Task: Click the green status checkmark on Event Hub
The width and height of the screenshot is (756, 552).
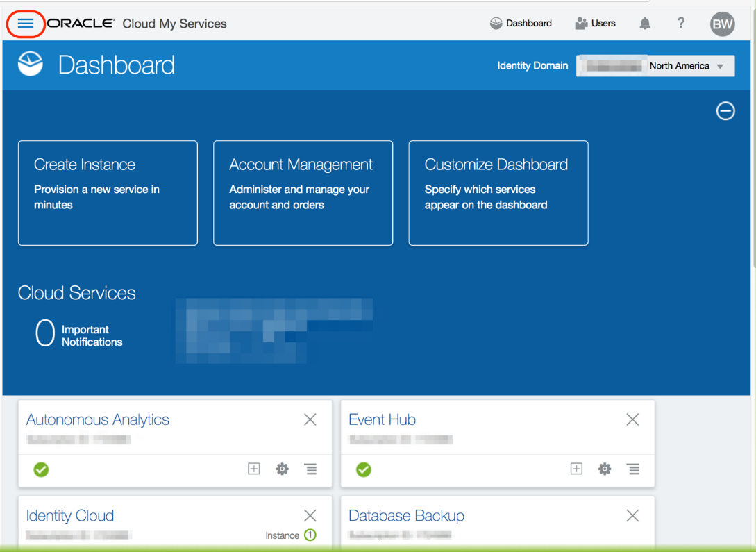Action: tap(363, 470)
